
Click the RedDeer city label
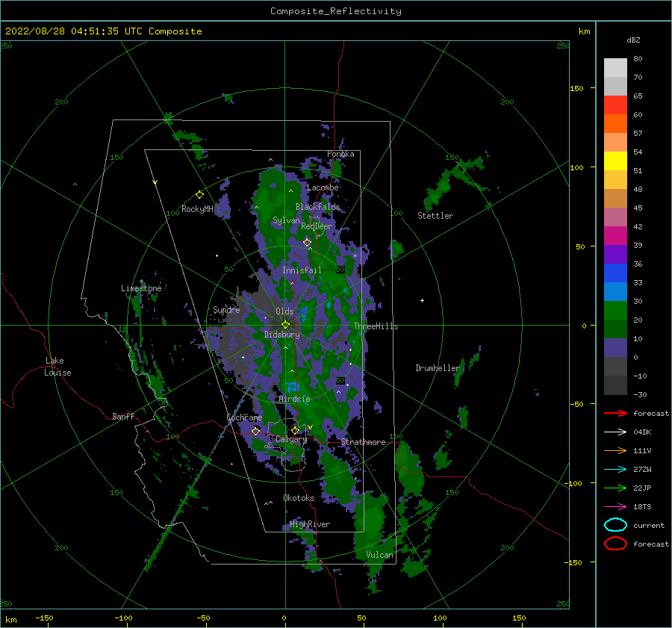click(x=317, y=226)
